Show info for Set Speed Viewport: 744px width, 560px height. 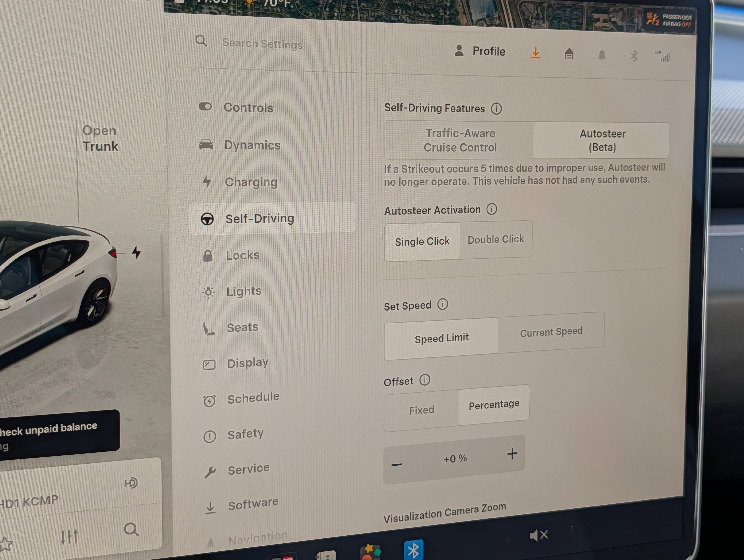click(442, 304)
